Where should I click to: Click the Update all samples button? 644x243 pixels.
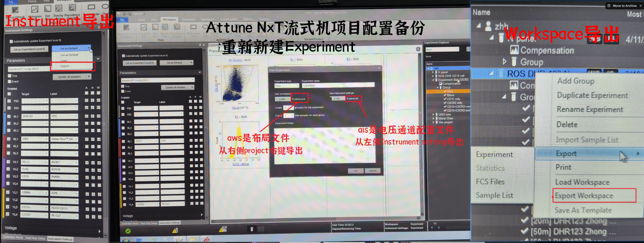coord(69,77)
